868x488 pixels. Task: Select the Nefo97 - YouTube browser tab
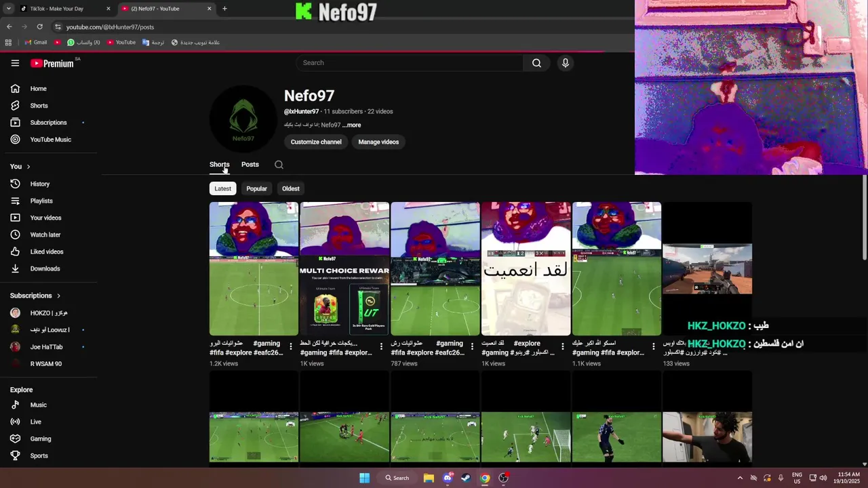[166, 9]
